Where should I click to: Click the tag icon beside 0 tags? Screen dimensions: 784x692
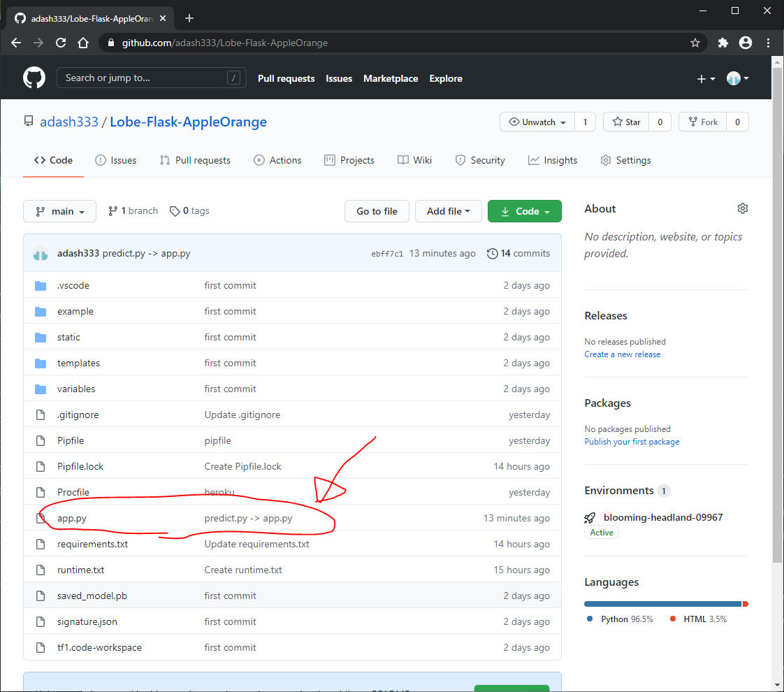coord(175,211)
